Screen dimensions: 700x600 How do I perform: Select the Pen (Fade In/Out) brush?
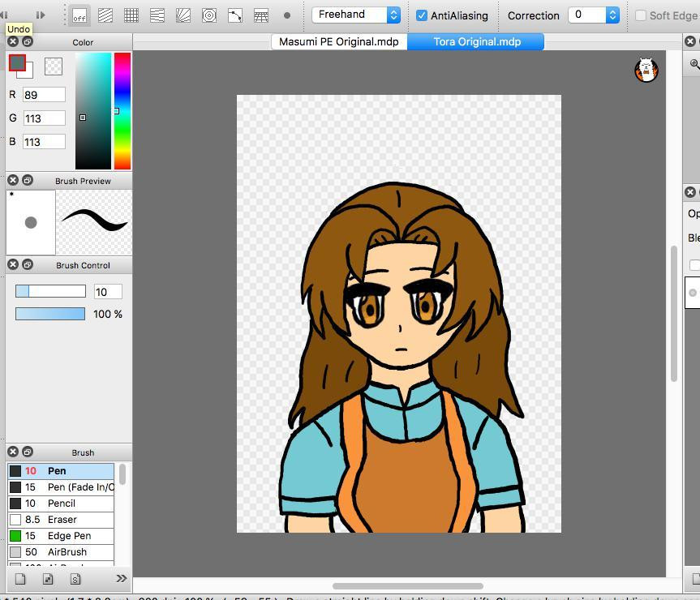(x=61, y=487)
